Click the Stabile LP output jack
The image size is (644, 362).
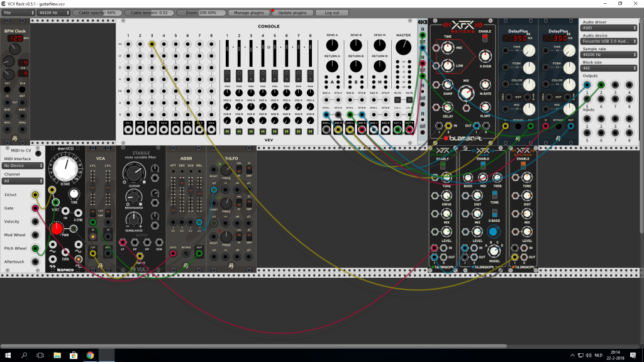coord(123,243)
